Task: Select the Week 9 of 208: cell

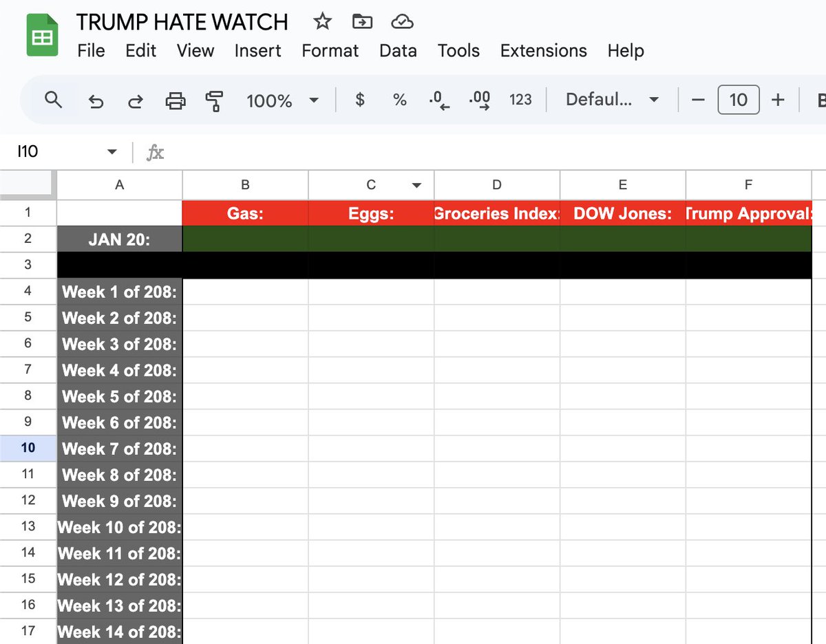Action: (120, 501)
